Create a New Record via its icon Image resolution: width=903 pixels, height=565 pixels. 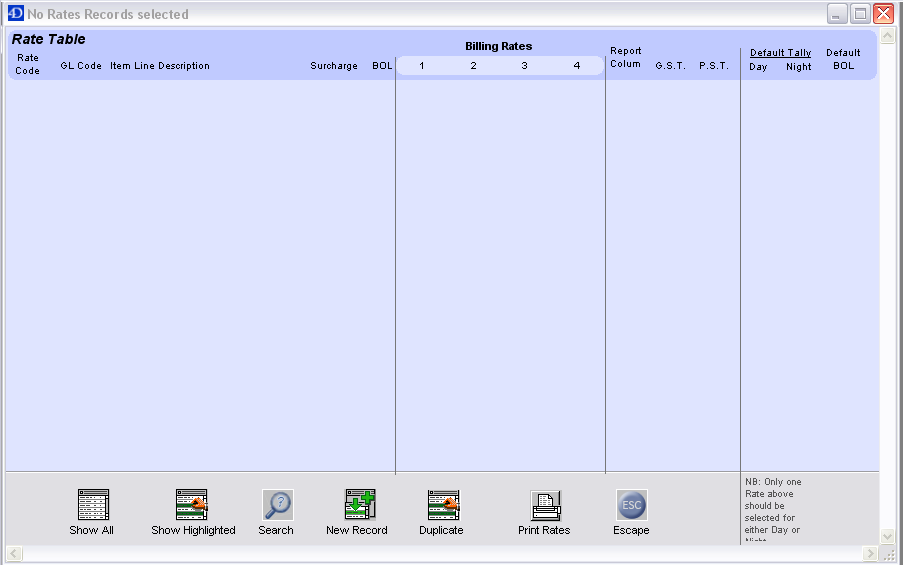coord(359,505)
